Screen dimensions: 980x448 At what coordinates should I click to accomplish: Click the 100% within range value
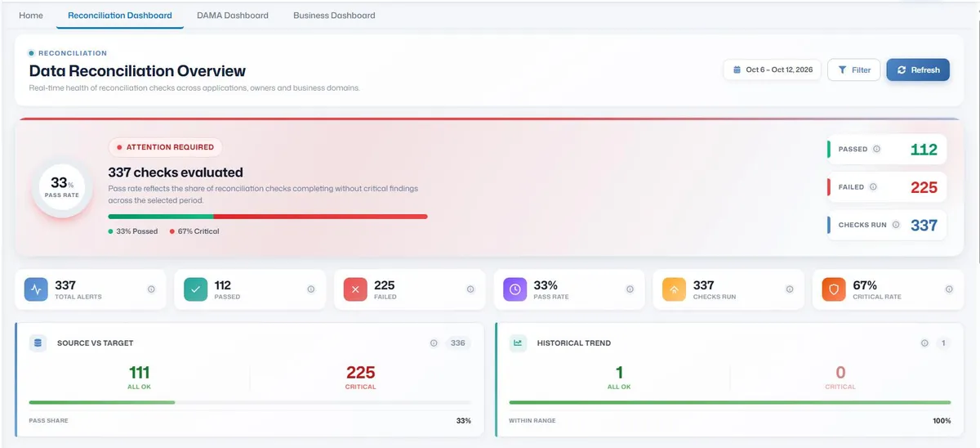pyautogui.click(x=942, y=421)
